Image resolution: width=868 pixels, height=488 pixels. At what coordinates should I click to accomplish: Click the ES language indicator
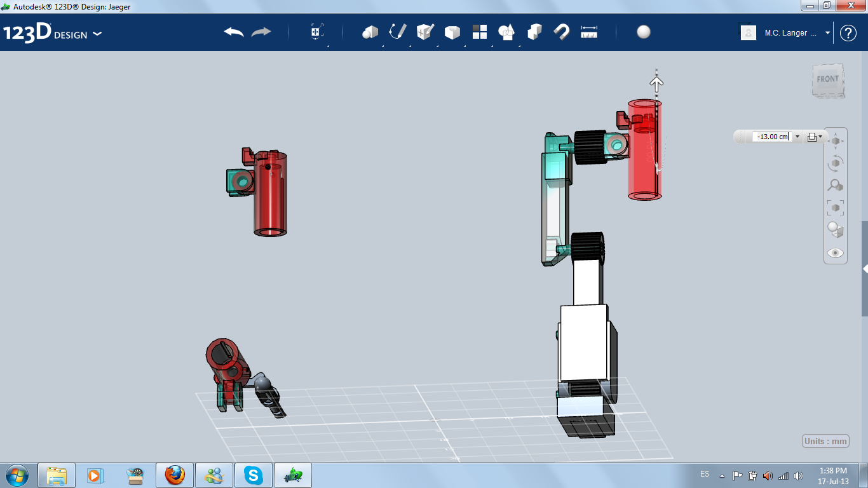coord(705,474)
